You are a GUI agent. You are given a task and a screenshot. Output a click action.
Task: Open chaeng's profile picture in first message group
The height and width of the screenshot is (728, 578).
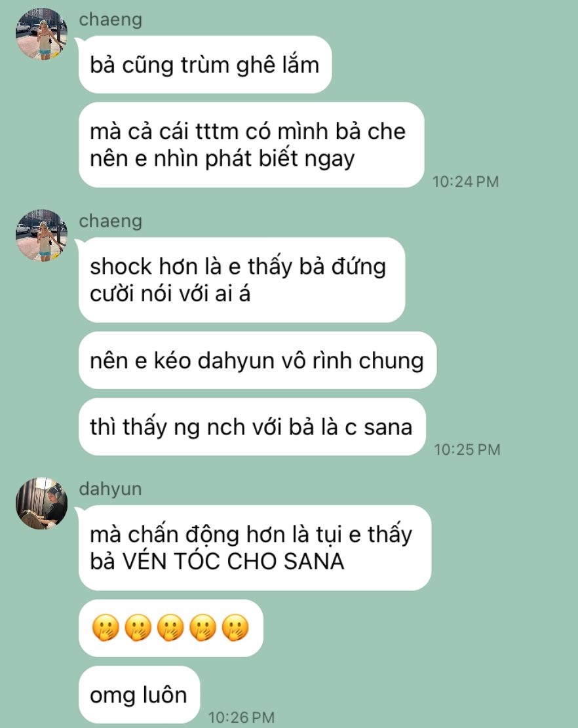[42, 34]
